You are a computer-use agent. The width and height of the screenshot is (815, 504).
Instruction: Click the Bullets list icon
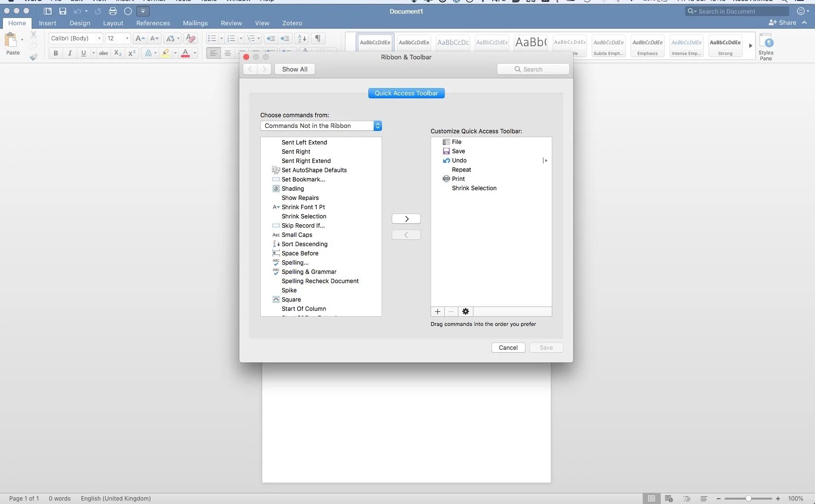(212, 38)
